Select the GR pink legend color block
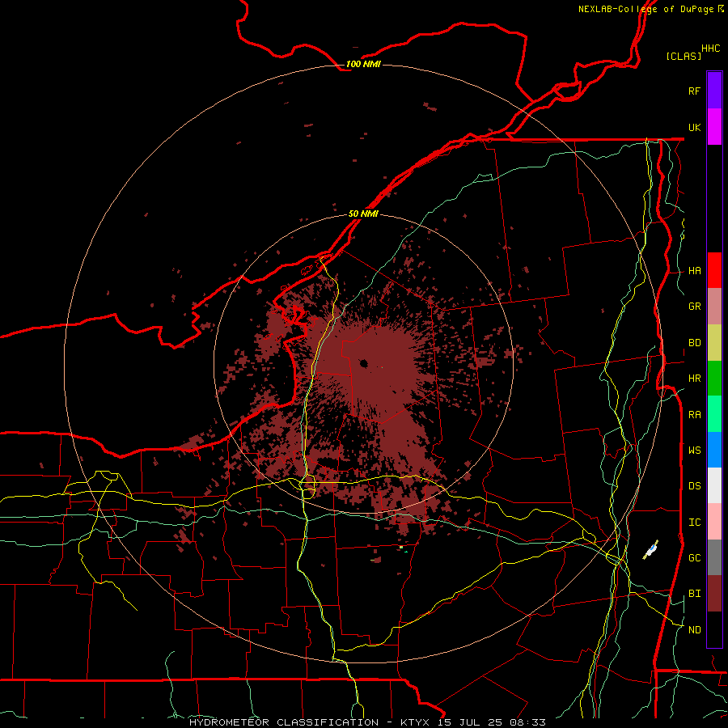 [714, 307]
